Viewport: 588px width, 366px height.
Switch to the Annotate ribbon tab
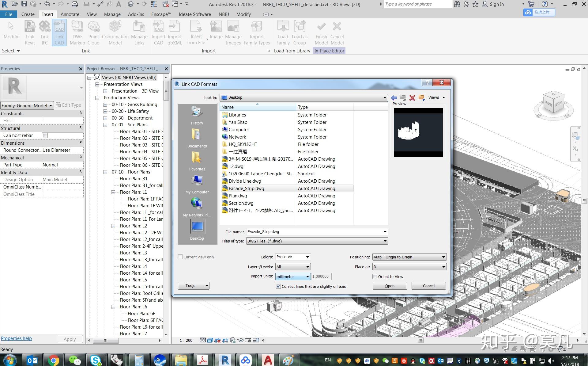tap(70, 14)
